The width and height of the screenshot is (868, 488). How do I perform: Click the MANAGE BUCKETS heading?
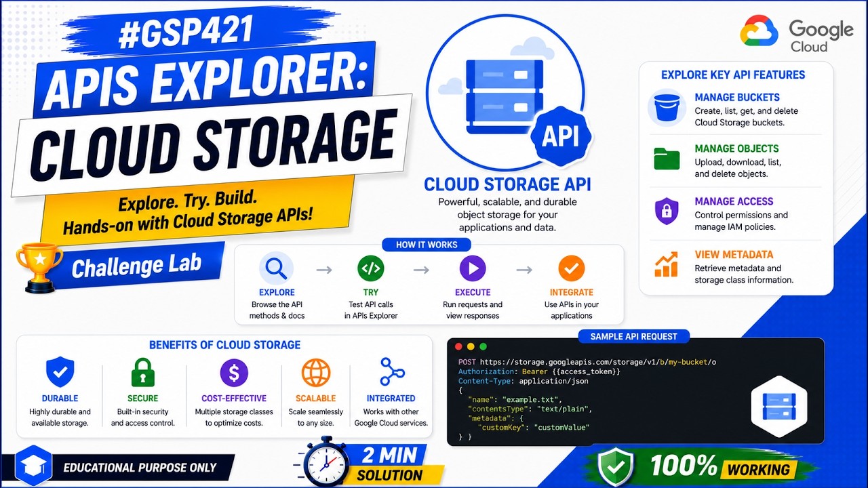tap(737, 97)
